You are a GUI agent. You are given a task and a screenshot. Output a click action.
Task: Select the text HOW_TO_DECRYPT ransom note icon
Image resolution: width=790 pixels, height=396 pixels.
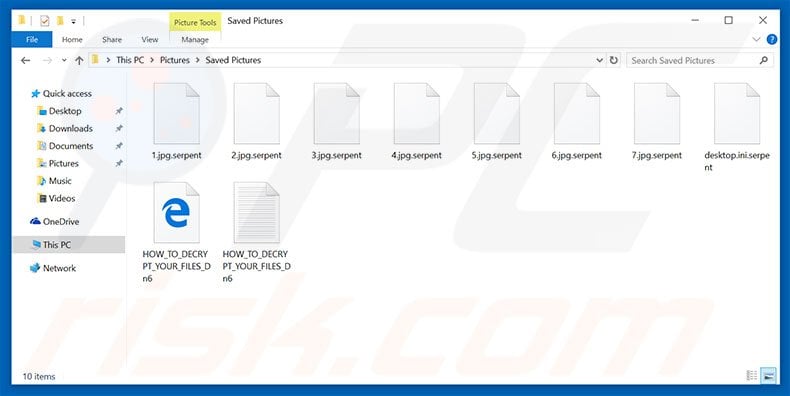coord(256,213)
